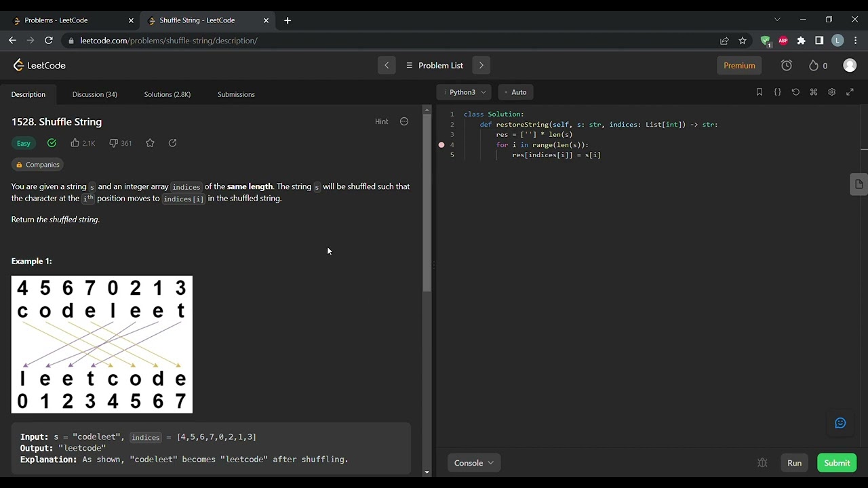Open more options ellipsis next to Hint
Viewport: 868px width, 488px height.
pos(404,121)
